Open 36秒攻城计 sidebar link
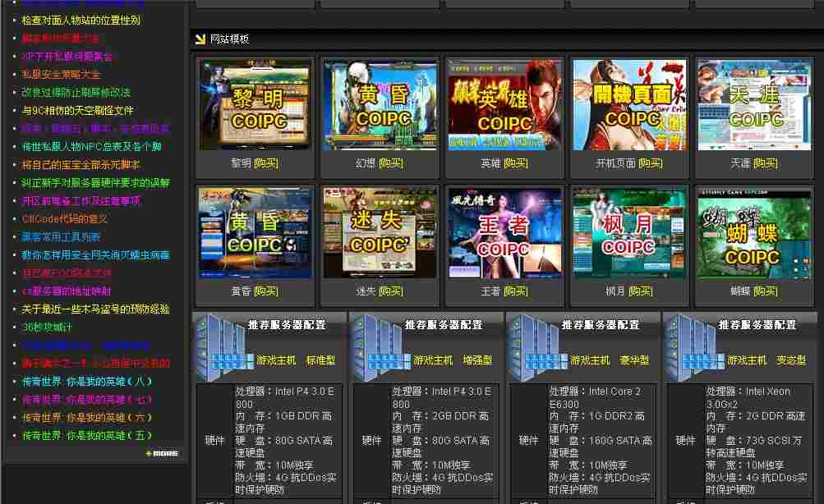The height and width of the screenshot is (504, 824). point(47,328)
